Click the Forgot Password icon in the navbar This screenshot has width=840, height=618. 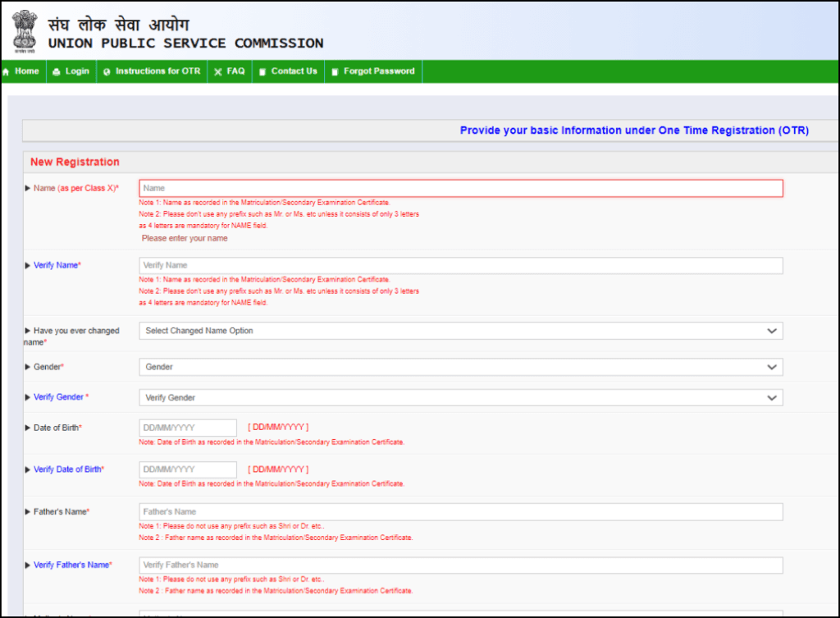(x=334, y=71)
